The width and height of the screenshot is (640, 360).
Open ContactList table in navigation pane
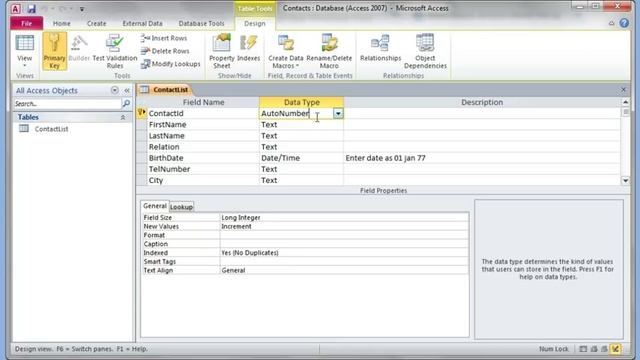[51, 129]
